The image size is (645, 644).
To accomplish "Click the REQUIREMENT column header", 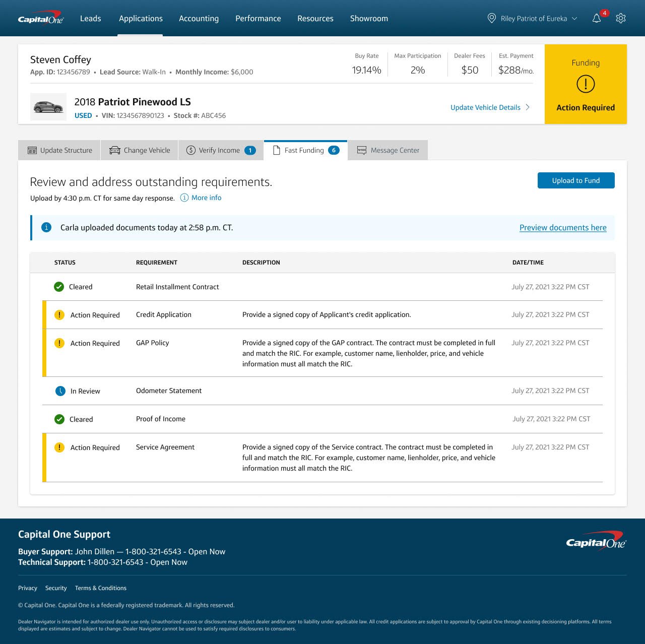I will click(x=157, y=263).
